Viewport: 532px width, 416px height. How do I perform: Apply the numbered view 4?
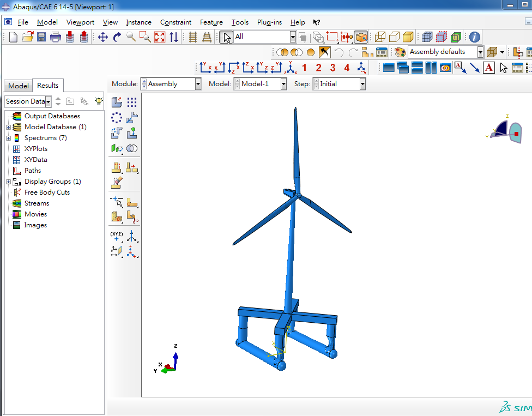pyautogui.click(x=347, y=68)
